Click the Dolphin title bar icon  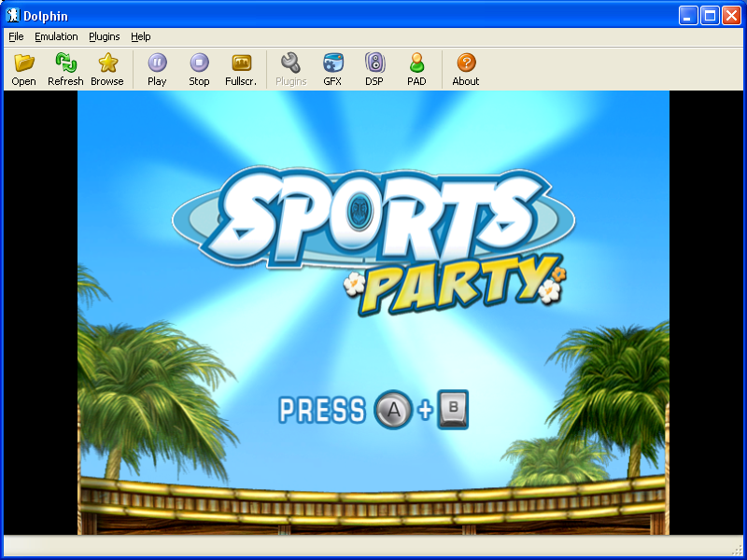pyautogui.click(x=13, y=16)
